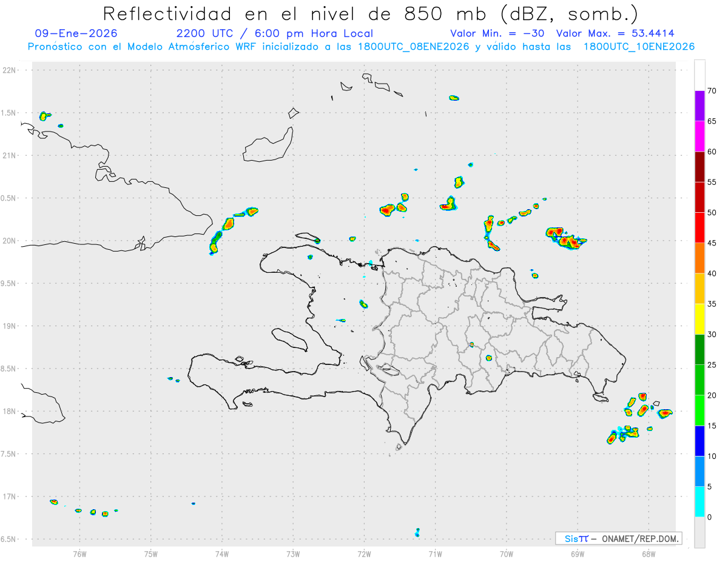The image size is (728, 562).
Task: Click the '40' label on the color scale
Action: (712, 273)
